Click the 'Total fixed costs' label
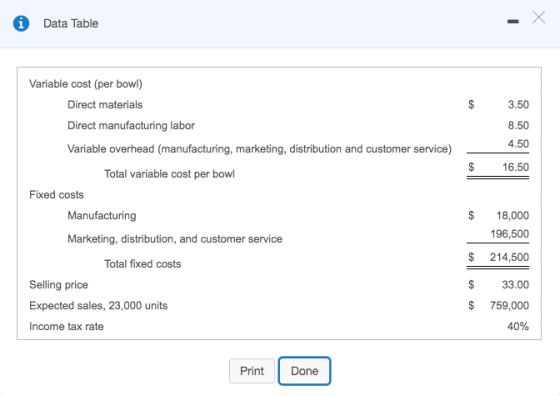Screen dimensions: 560x396 pyautogui.click(x=142, y=264)
